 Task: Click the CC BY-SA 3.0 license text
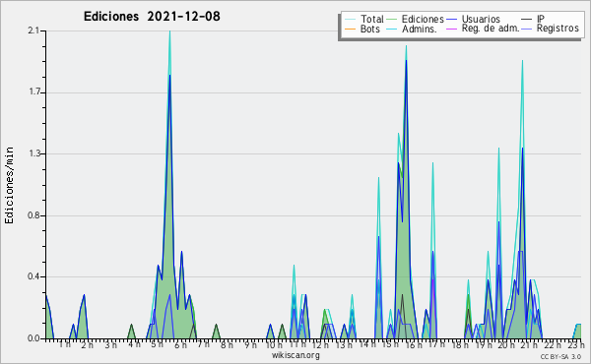(560, 356)
